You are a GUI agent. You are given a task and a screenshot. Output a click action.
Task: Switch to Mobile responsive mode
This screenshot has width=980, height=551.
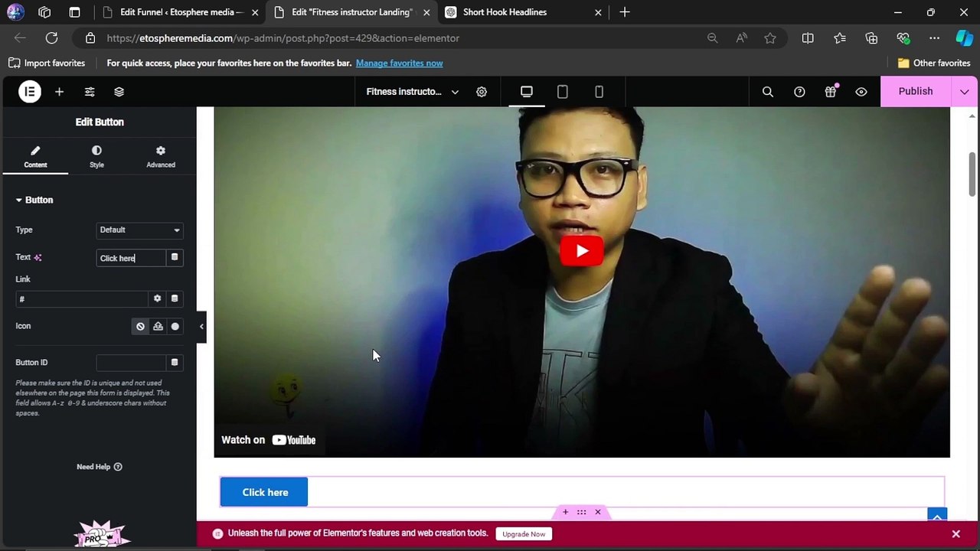click(x=599, y=92)
